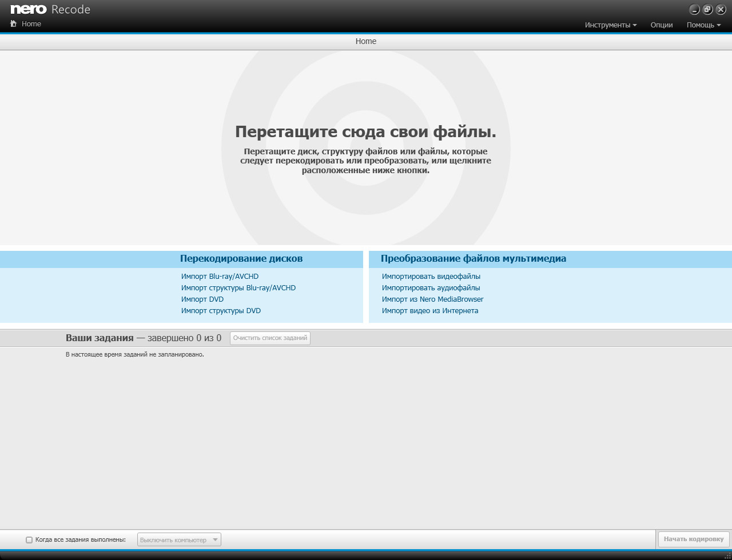Click Импортировать аудиофайлы link
732x560 pixels.
click(x=431, y=288)
